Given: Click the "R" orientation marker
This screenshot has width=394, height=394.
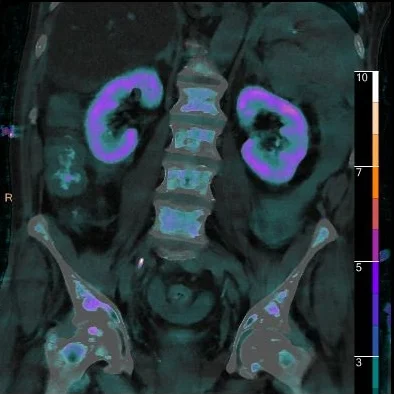Looking at the screenshot, I should click(9, 198).
